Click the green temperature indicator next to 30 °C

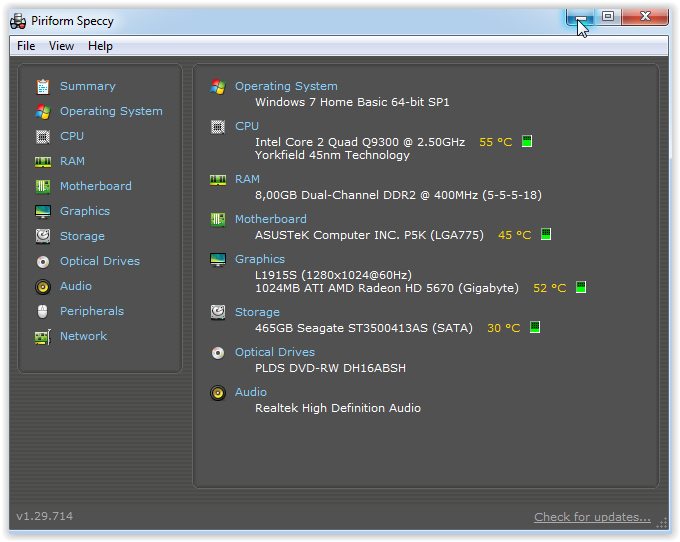coord(535,327)
